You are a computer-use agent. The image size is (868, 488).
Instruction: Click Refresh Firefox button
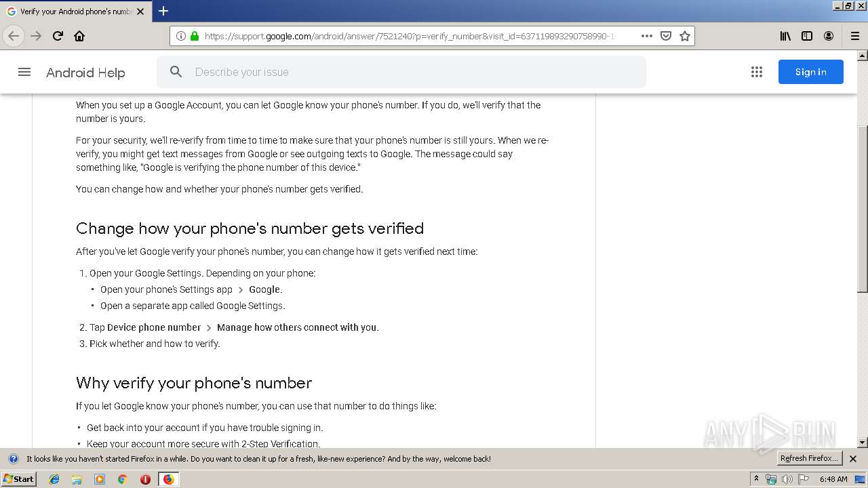809,459
